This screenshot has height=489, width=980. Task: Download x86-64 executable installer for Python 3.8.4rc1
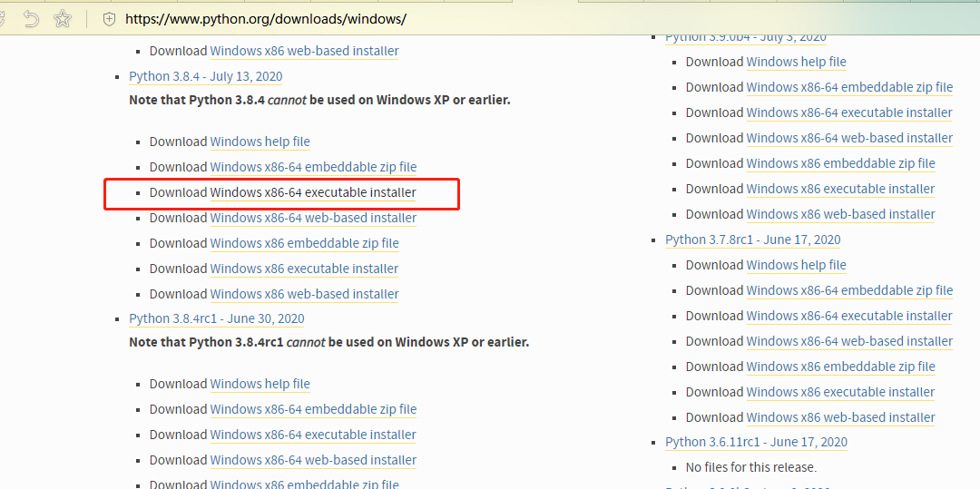click(x=313, y=435)
